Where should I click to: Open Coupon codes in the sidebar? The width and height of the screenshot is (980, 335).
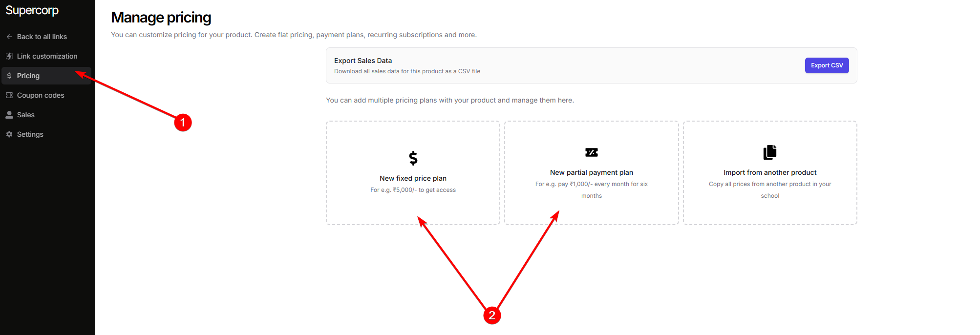[41, 95]
